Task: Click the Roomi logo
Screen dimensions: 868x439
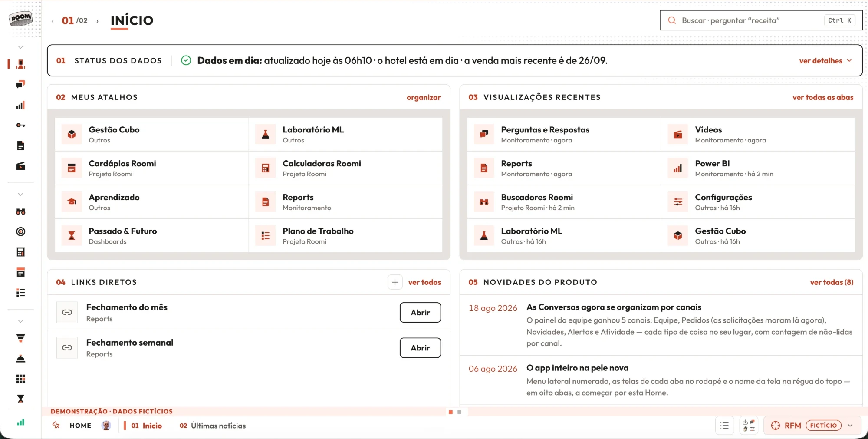Action: click(21, 18)
